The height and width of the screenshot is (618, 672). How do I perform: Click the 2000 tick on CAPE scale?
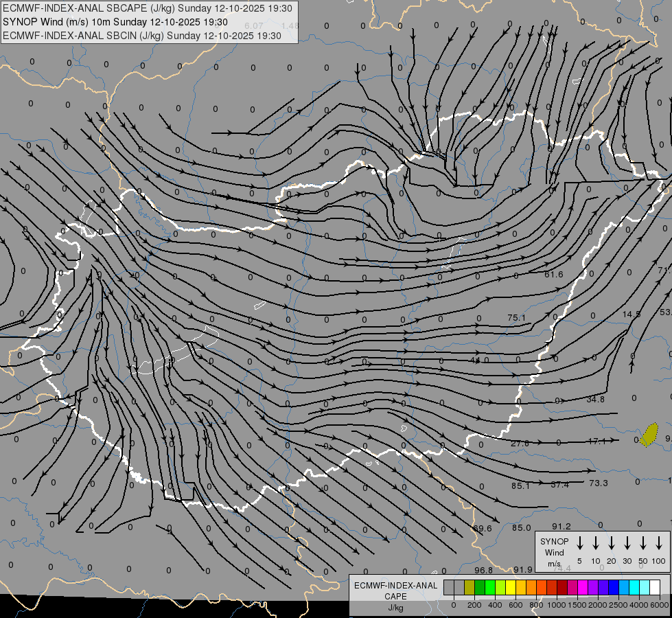point(598,605)
